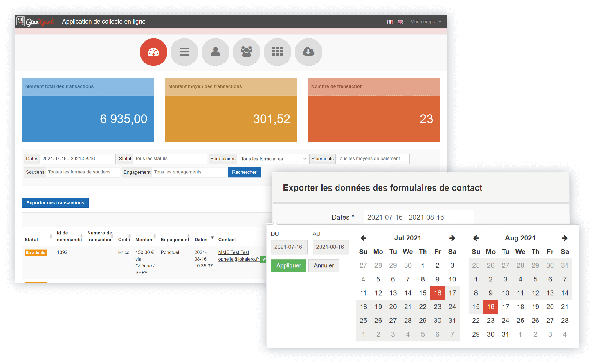Click the Montant total des transactions card
The width and height of the screenshot is (598, 364).
coord(88,110)
